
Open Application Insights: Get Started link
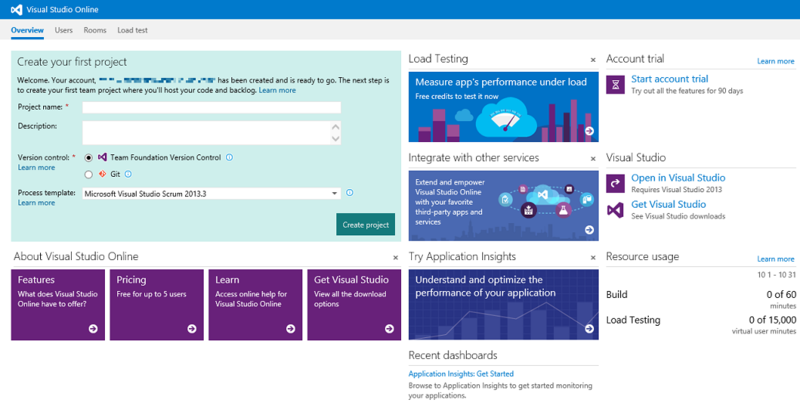(x=461, y=374)
